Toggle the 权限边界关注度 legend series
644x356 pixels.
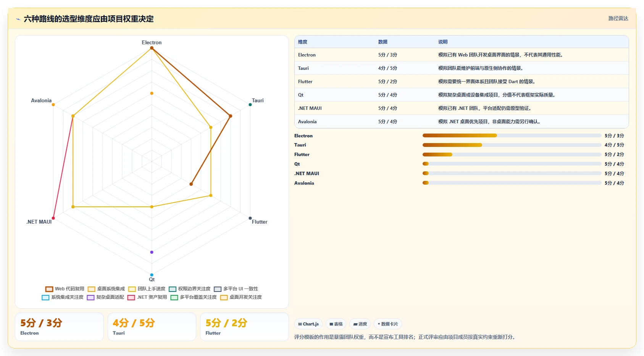point(189,289)
